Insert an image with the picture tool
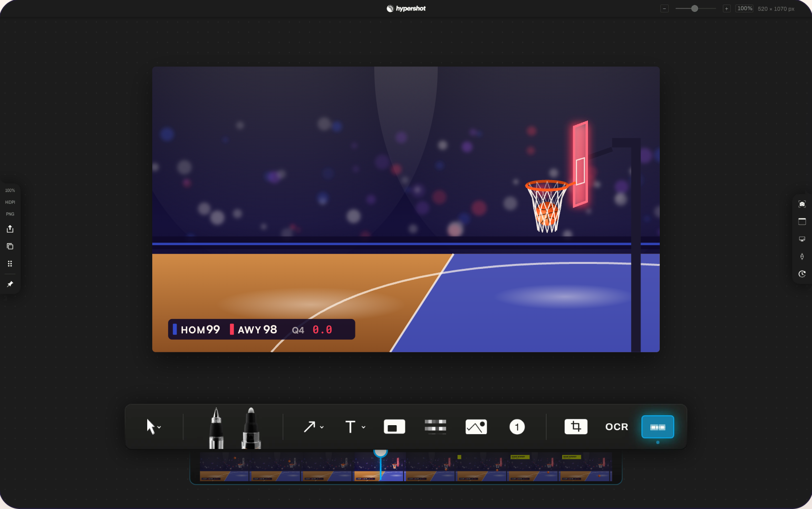The image size is (812, 509). coord(476,427)
